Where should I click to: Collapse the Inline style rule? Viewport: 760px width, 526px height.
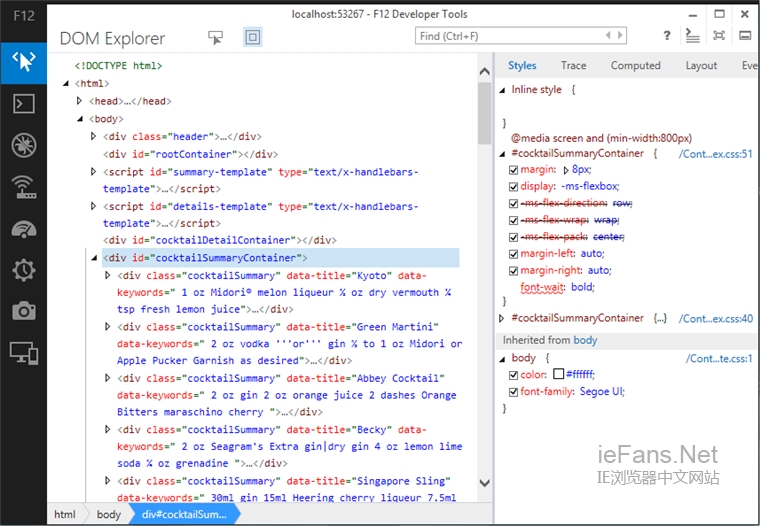502,90
